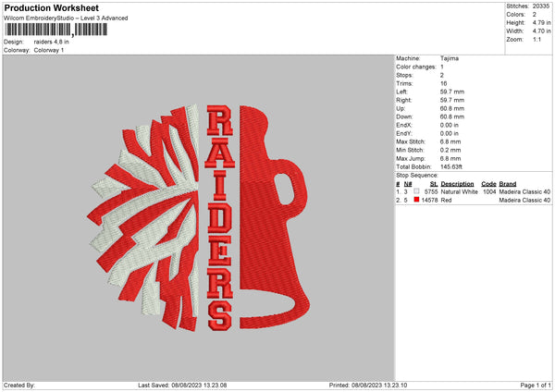
Task: Click the Created By label
Action: click(x=19, y=385)
